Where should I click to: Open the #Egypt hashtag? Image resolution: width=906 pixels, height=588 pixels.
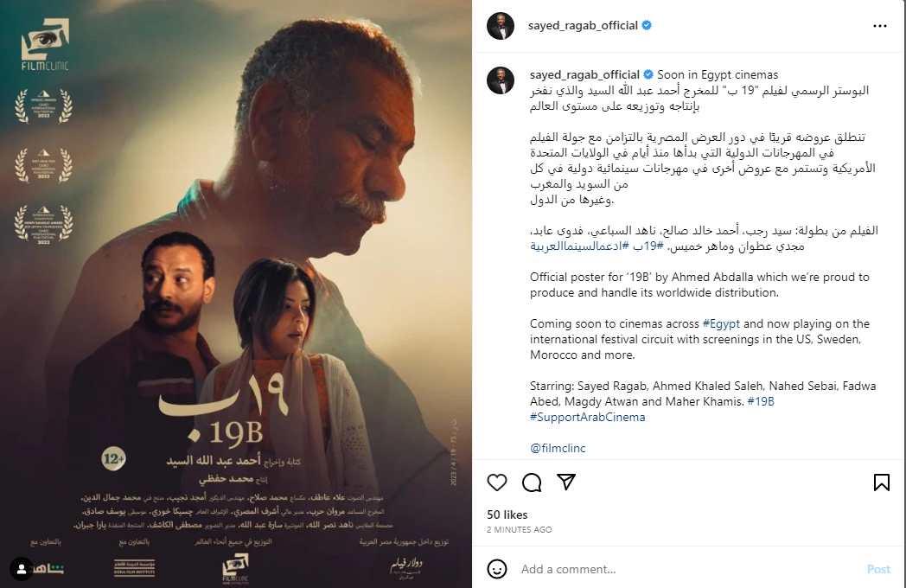(x=720, y=323)
